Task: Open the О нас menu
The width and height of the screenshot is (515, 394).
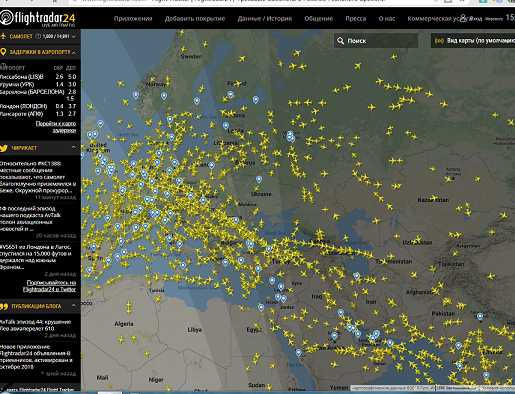Action: click(x=387, y=19)
